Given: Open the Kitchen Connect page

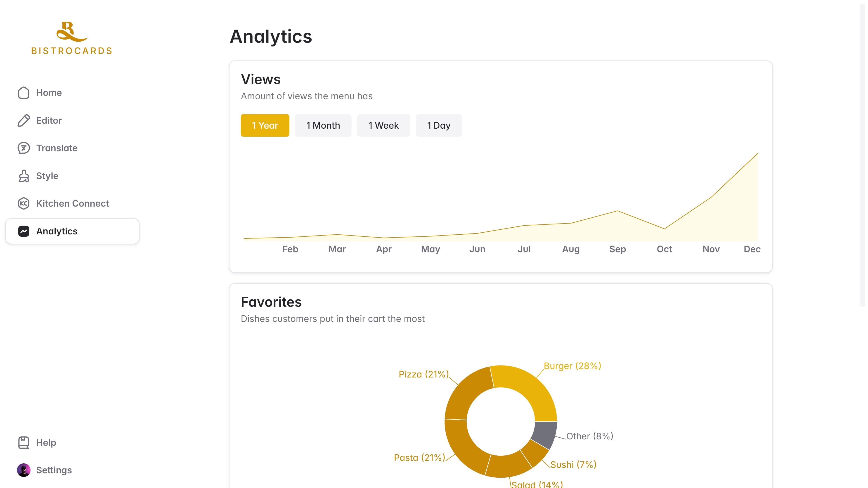Looking at the screenshot, I should [72, 203].
